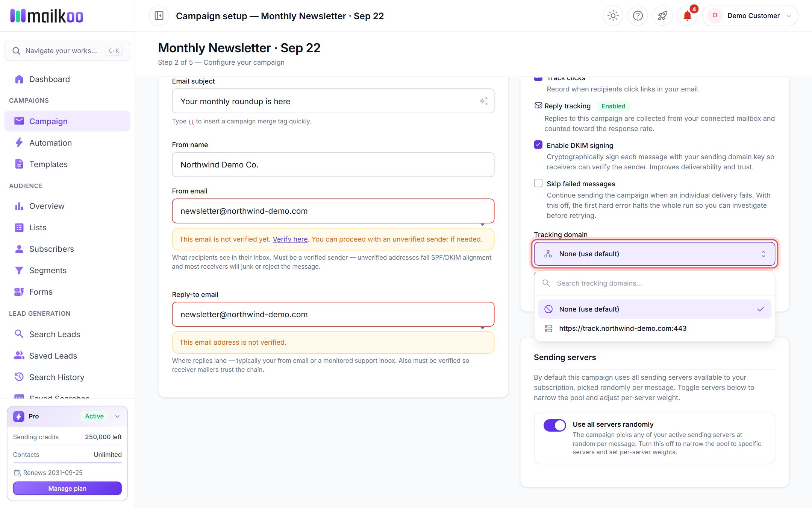This screenshot has width=812, height=508.
Task: Open audience Overview in sidebar
Action: click(x=67, y=206)
